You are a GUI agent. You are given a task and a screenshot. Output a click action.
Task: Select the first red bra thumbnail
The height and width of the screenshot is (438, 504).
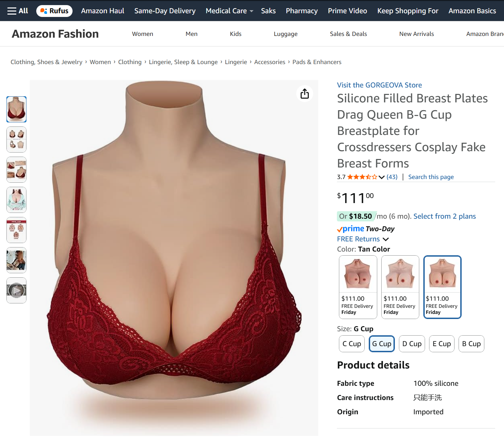(16, 109)
